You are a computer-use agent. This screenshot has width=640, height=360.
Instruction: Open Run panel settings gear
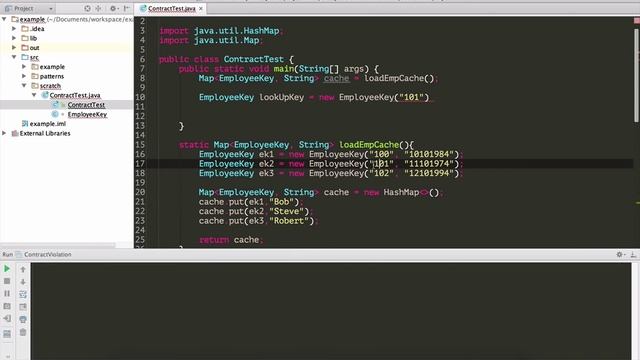coord(620,254)
